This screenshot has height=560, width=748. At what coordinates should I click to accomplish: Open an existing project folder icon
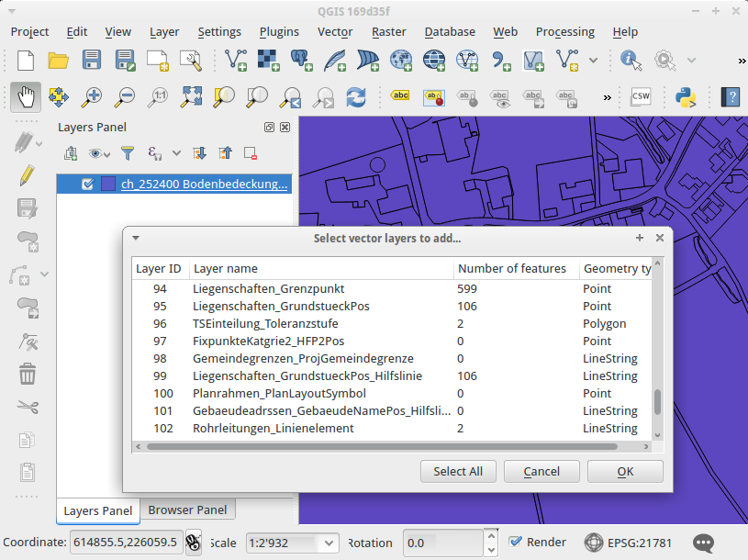click(58, 60)
